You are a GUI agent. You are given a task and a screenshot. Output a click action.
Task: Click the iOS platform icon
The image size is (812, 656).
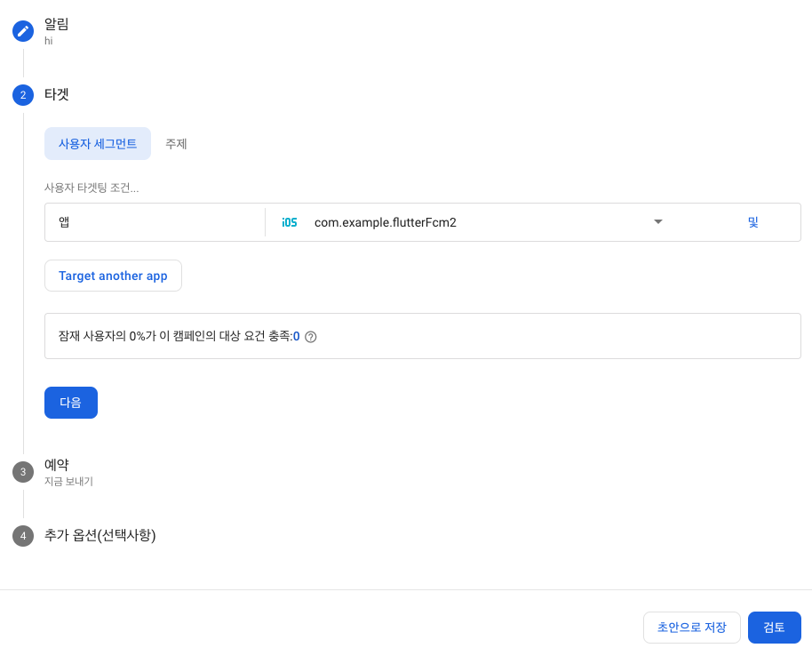pos(289,222)
